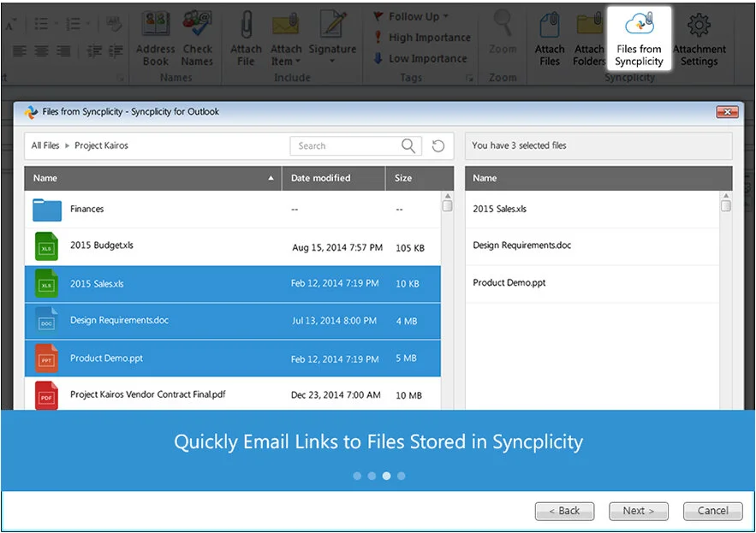Go to second slide pagination dot
The width and height of the screenshot is (756, 533).
[372, 477]
